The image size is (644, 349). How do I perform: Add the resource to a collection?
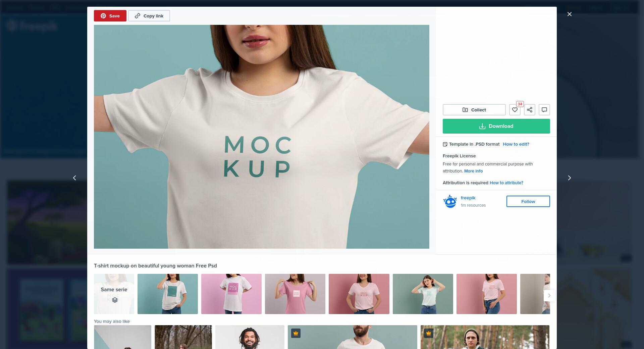click(x=474, y=110)
